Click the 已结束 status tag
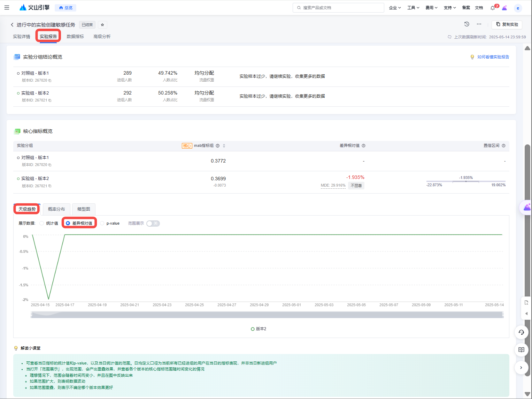 (87, 25)
